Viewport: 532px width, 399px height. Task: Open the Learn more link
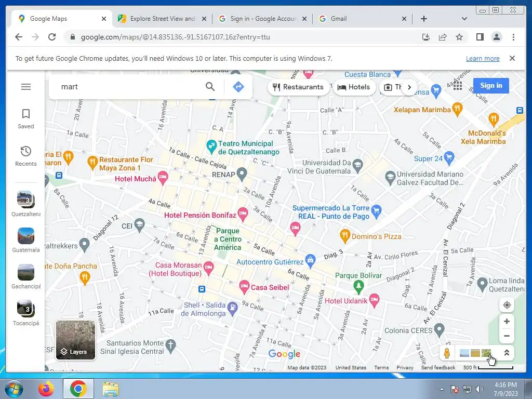click(x=483, y=58)
